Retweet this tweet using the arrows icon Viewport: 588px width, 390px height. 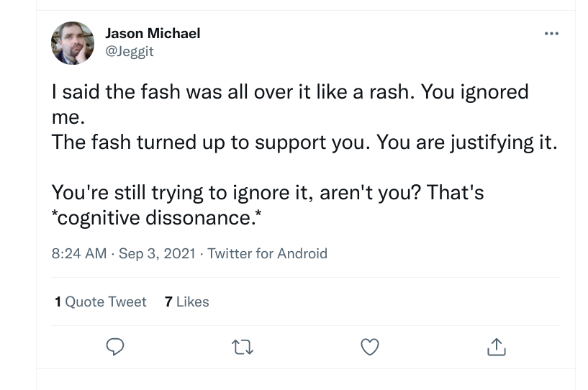(243, 348)
